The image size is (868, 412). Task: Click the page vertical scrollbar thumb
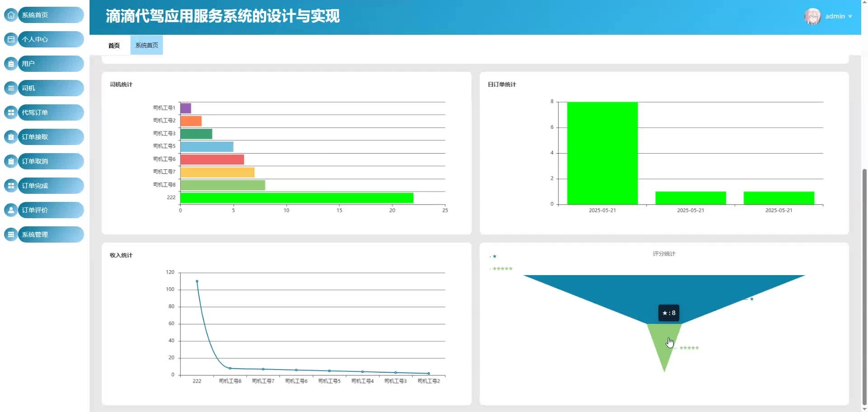(864, 287)
